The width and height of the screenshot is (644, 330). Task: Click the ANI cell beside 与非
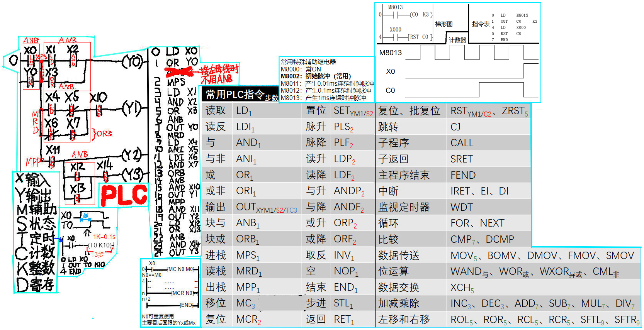click(x=267, y=159)
